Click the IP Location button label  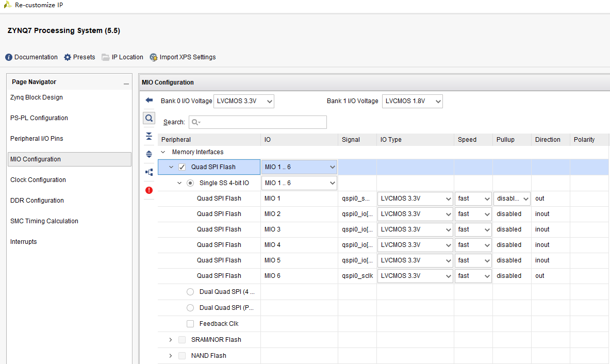pos(127,57)
